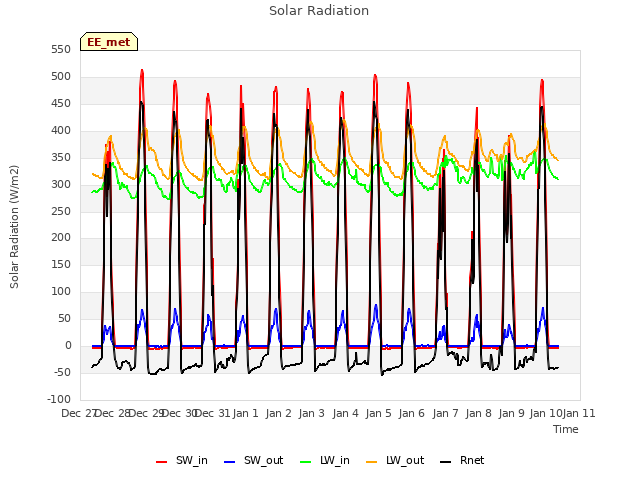Click the 400 y-axis tick label
The height and width of the screenshot is (480, 640).
(61, 130)
